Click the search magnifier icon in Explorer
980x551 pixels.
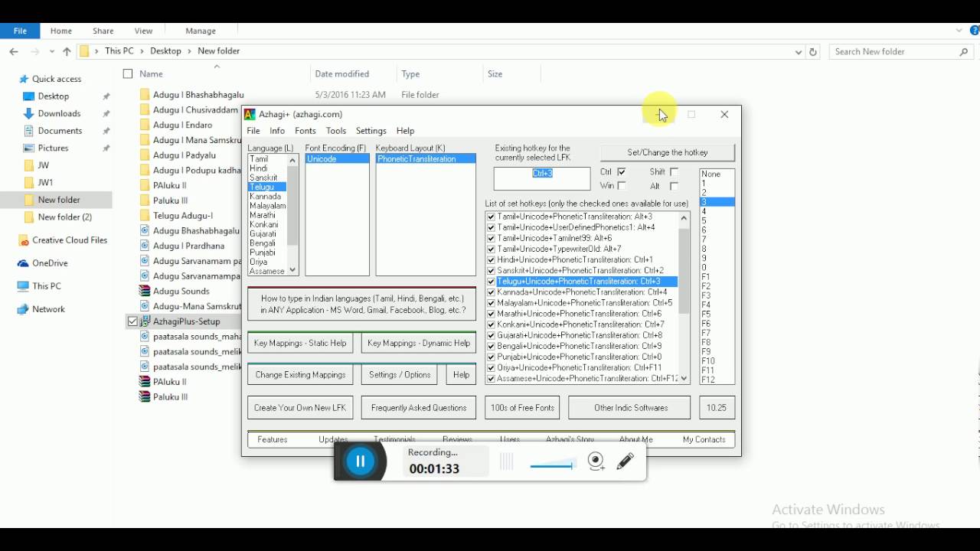pos(963,52)
